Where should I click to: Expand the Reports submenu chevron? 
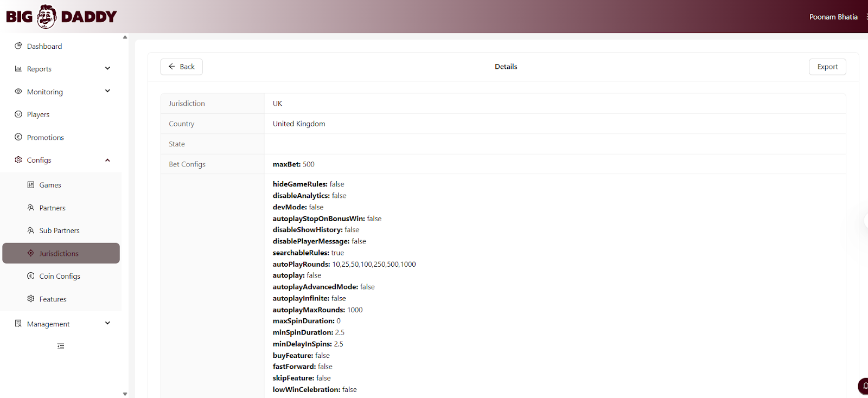(x=107, y=68)
